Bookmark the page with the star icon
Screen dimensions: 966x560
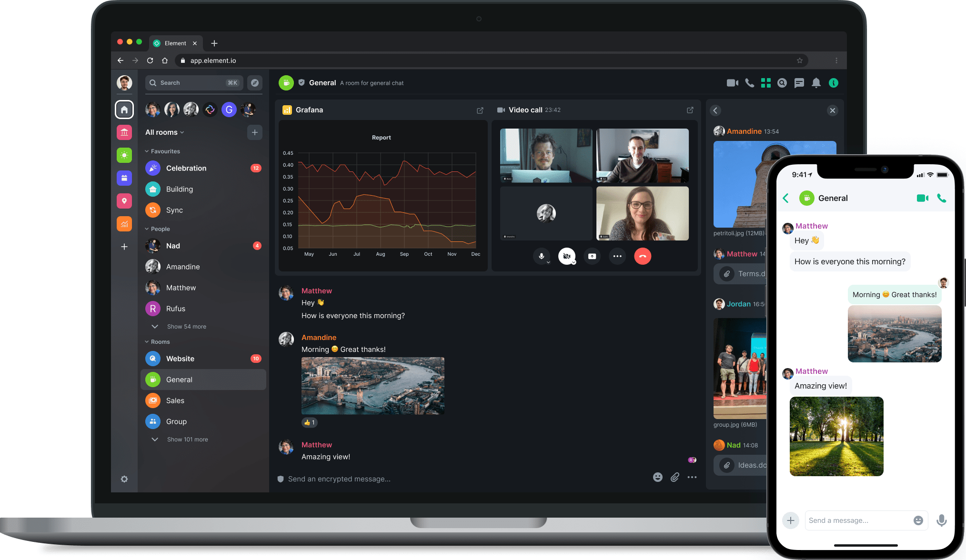pyautogui.click(x=800, y=60)
